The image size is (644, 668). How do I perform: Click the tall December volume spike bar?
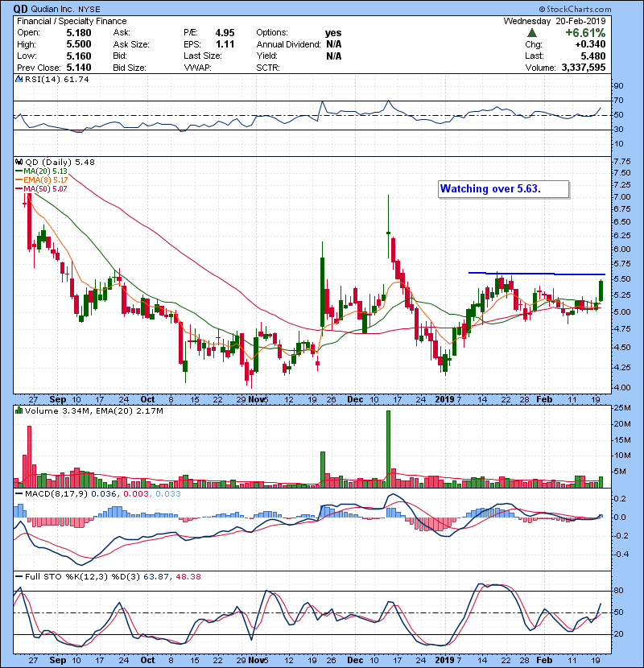point(388,449)
